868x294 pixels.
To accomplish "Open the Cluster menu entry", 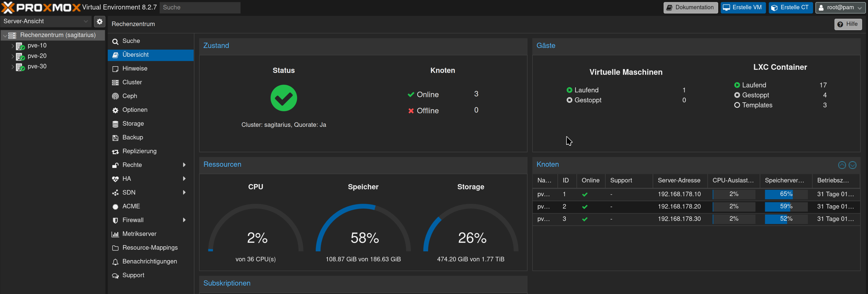I will click(x=151, y=83).
